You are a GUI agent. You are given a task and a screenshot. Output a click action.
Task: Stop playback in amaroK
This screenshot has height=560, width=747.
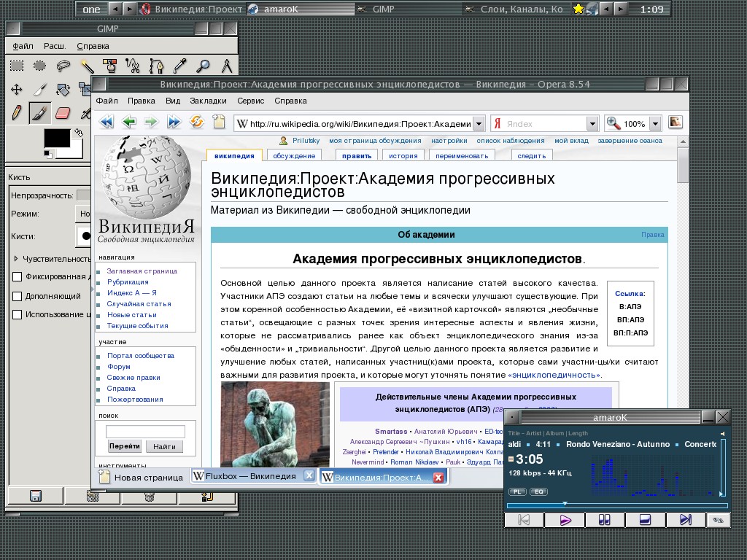[645, 519]
